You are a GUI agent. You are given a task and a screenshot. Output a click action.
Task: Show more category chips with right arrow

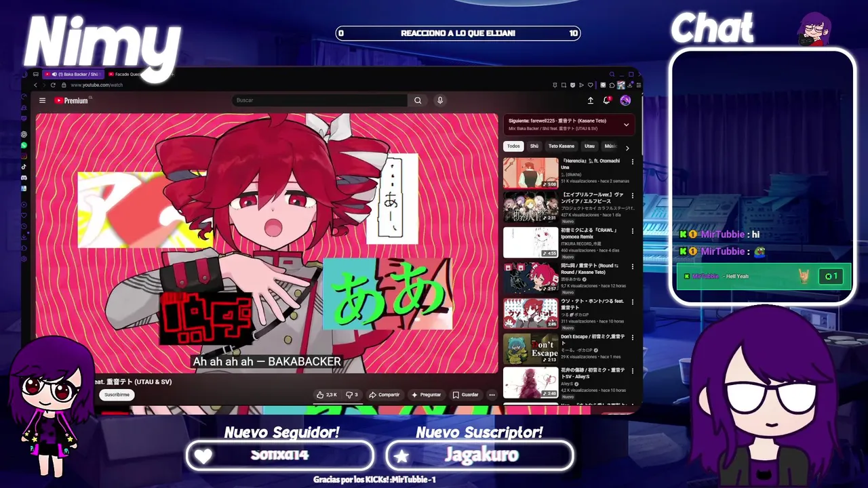point(627,147)
